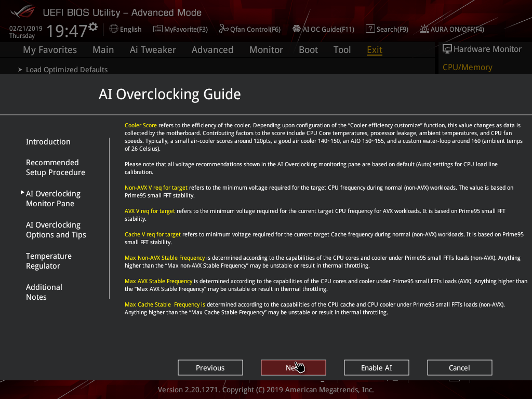532x399 pixels.
Task: Switch to the Monitor tab
Action: click(x=266, y=50)
